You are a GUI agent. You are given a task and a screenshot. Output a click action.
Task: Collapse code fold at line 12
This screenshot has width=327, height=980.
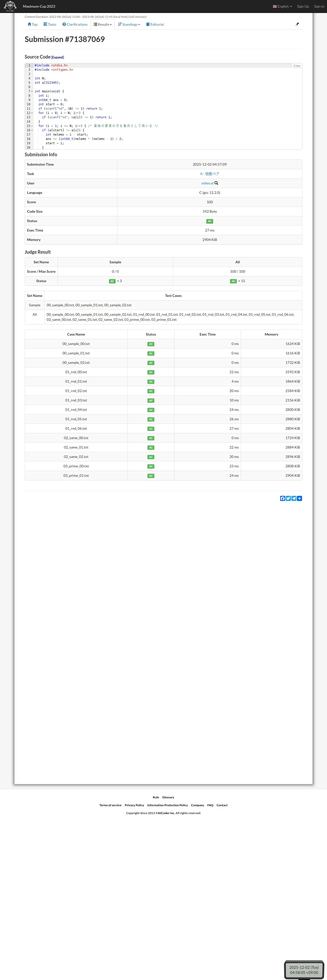click(x=32, y=113)
